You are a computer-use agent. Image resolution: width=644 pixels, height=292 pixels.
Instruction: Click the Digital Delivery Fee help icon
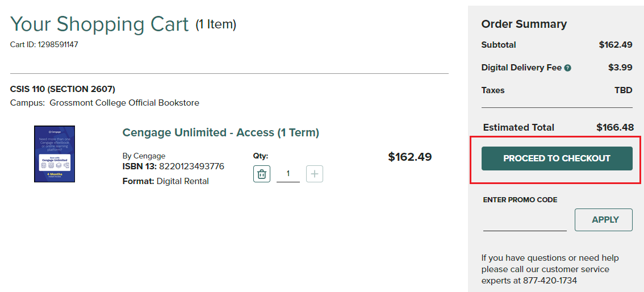[x=567, y=68]
